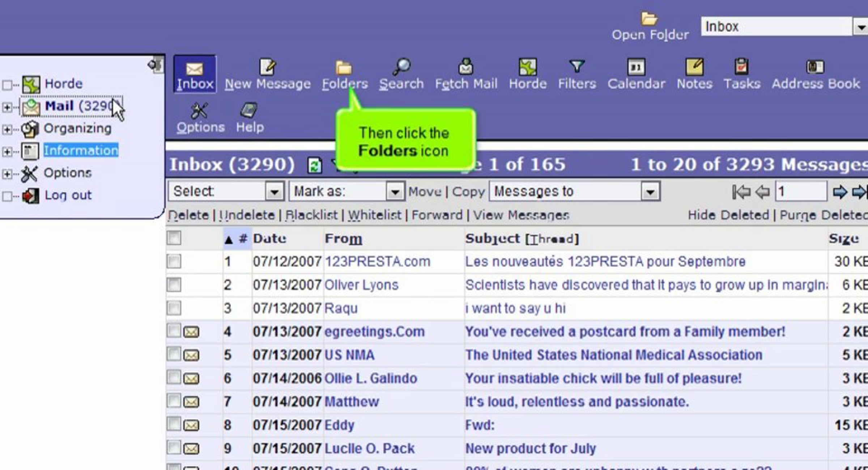Open the Notes icon
Image resolution: width=868 pixels, height=470 pixels.
pos(694,67)
